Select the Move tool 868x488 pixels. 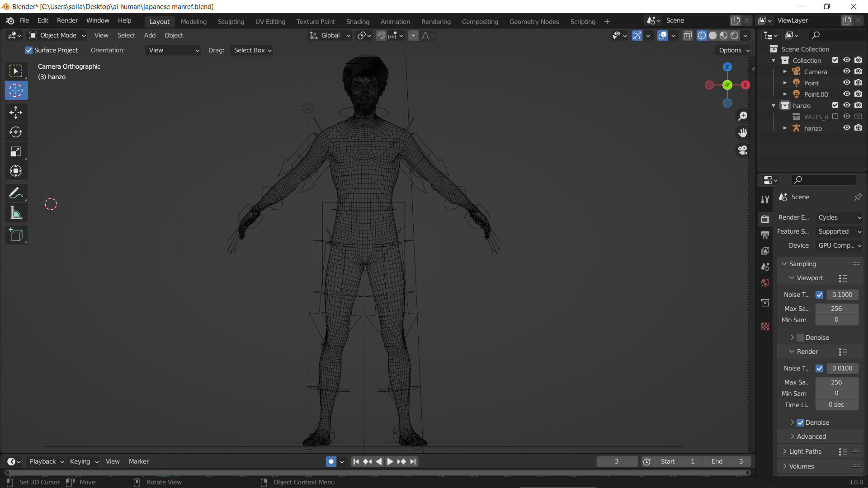16,112
